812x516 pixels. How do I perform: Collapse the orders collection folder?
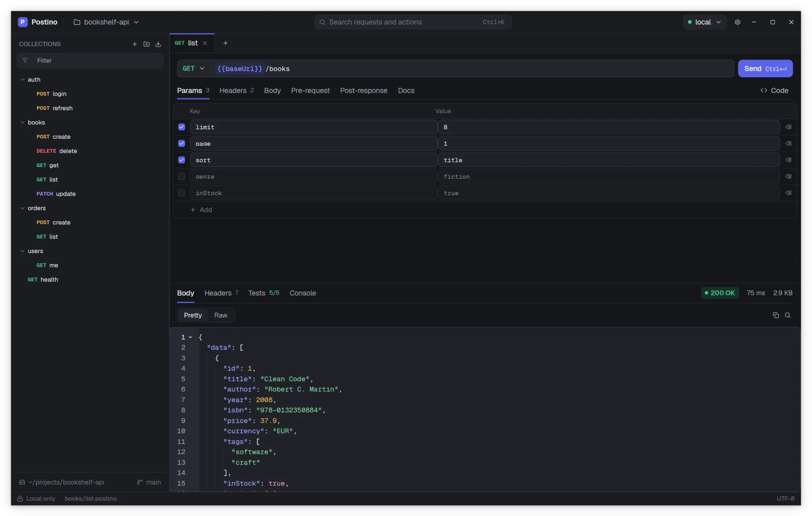click(23, 208)
